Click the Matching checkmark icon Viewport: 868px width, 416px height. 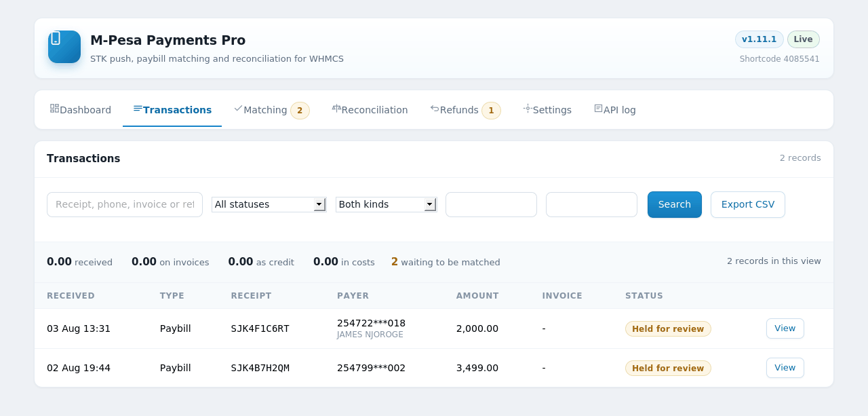[238, 108]
